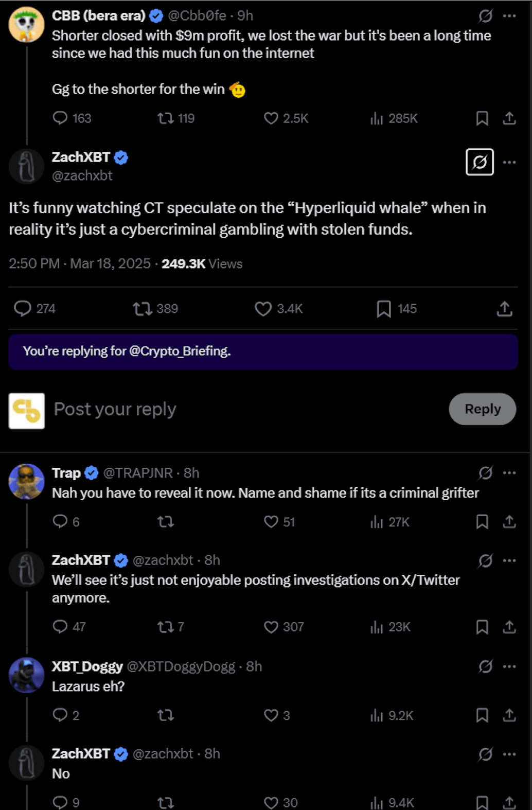Click ZachXBT's verified badge
Viewport: 532px width, 810px height.
pyautogui.click(x=121, y=158)
